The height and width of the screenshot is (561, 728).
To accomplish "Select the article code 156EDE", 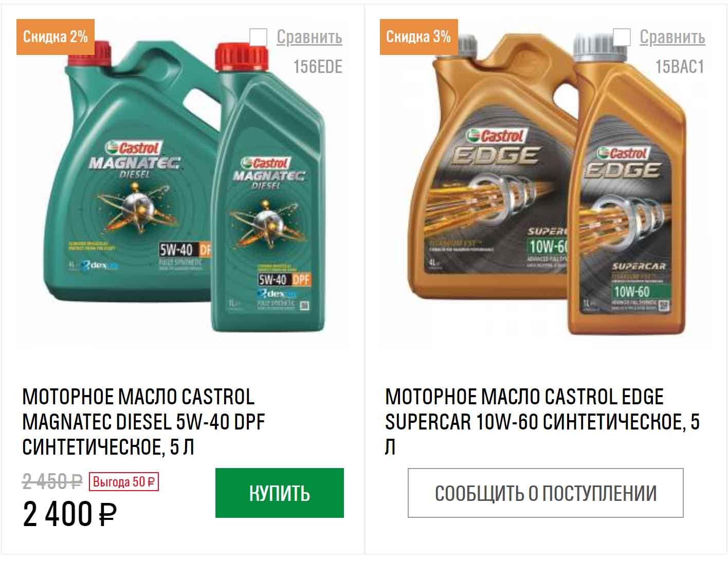I will click(x=318, y=67).
